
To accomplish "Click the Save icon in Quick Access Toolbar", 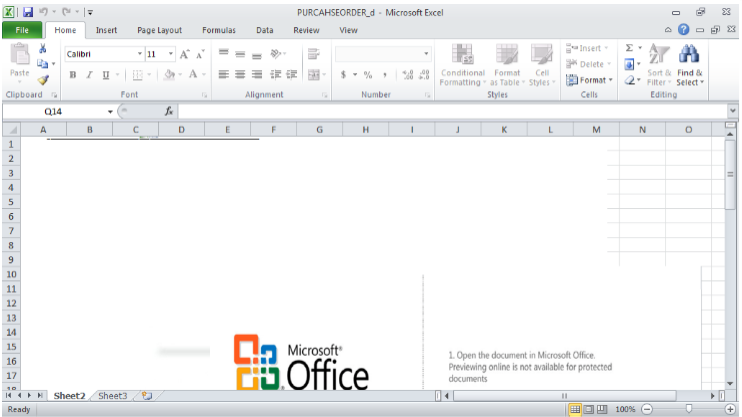I will click(x=28, y=12).
